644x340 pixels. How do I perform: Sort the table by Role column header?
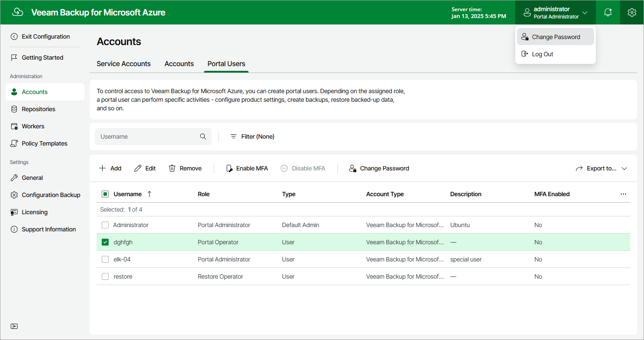click(204, 194)
